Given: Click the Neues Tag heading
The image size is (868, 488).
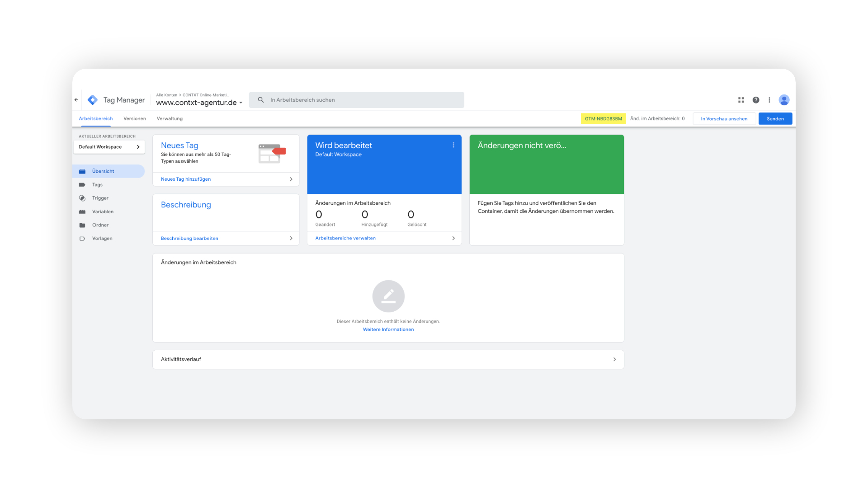Looking at the screenshot, I should [x=179, y=145].
